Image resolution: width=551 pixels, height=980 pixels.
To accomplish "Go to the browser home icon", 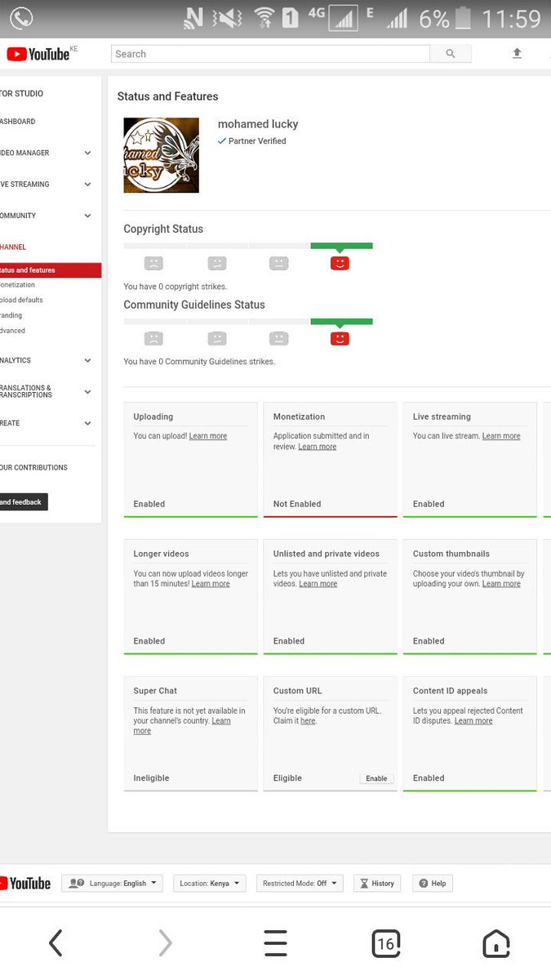I will (x=496, y=943).
